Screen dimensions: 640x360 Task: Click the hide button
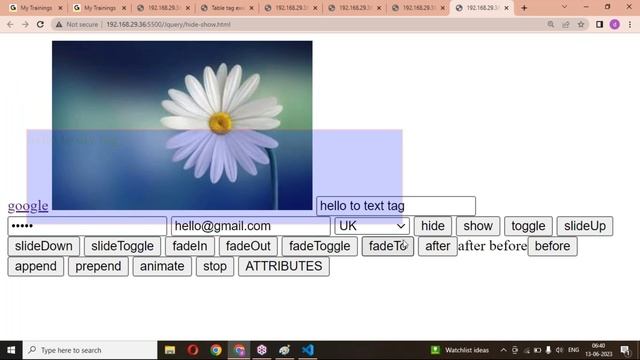click(x=433, y=226)
